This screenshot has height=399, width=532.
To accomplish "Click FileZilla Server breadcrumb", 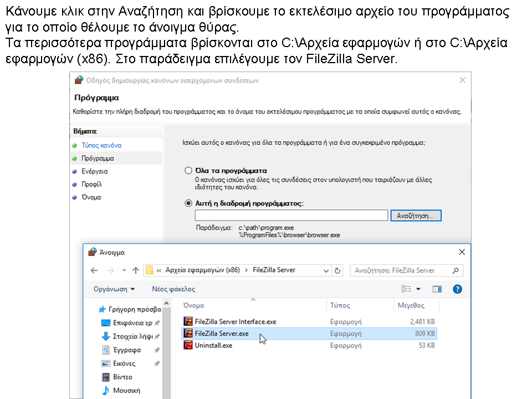I will [274, 270].
